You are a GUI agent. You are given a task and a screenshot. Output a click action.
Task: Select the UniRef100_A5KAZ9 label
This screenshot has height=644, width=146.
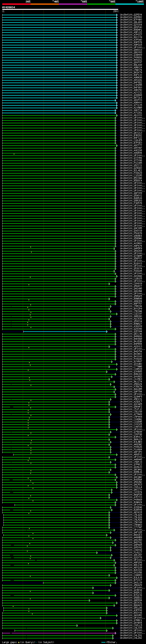tap(131, 585)
